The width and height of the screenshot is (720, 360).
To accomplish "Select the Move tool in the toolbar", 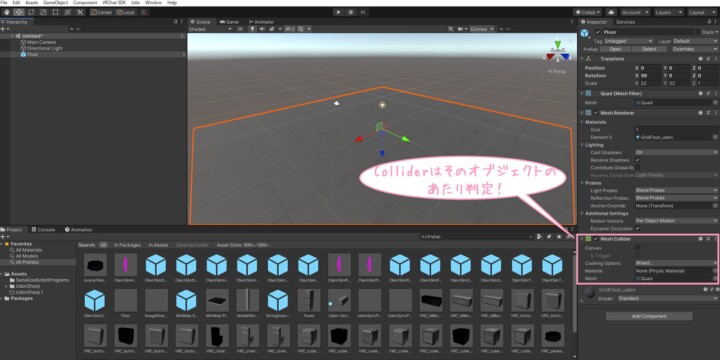I will coord(19,12).
